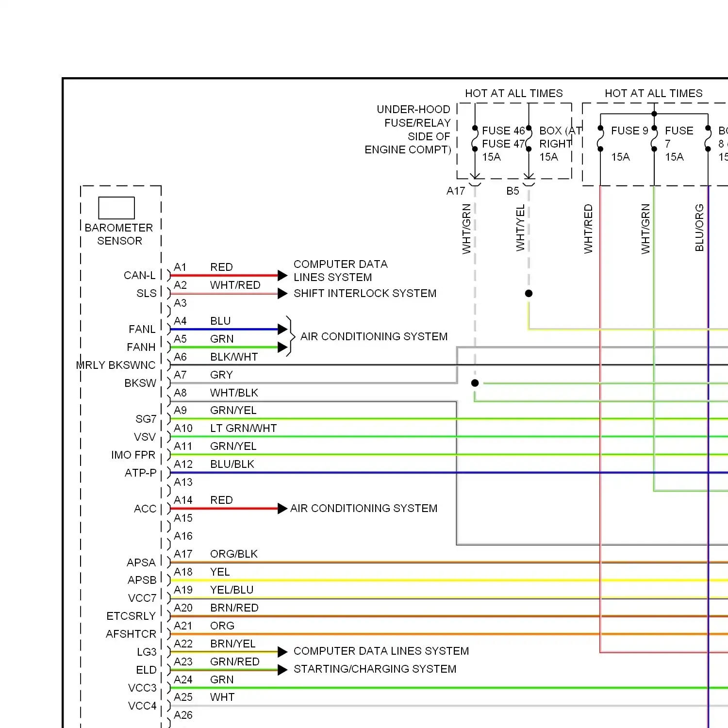Select the vertical WHT/YEL wire label

[x=520, y=228]
